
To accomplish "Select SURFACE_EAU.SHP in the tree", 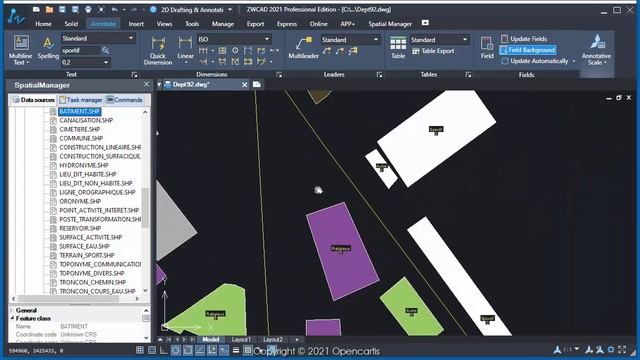I will pos(84,246).
